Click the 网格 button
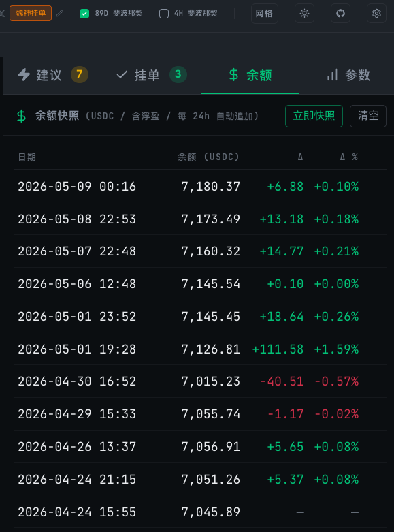The width and height of the screenshot is (394, 532). [265, 13]
